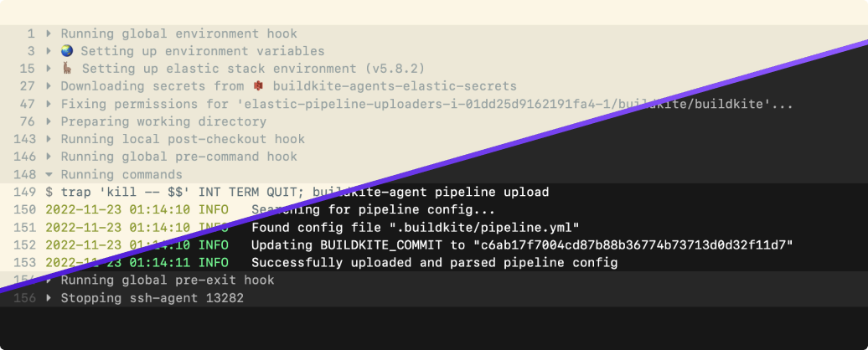Expand "Preparing working directory" section

49,121
